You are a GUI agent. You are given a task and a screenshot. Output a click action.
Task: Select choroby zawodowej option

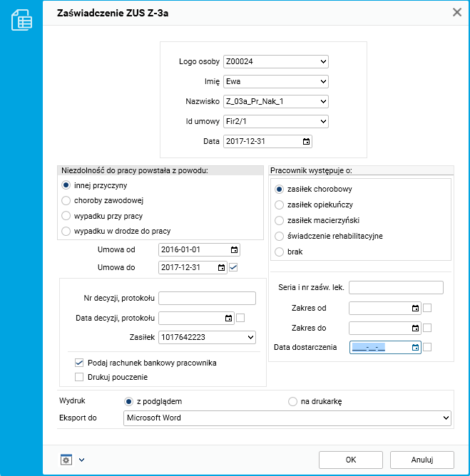click(x=66, y=201)
